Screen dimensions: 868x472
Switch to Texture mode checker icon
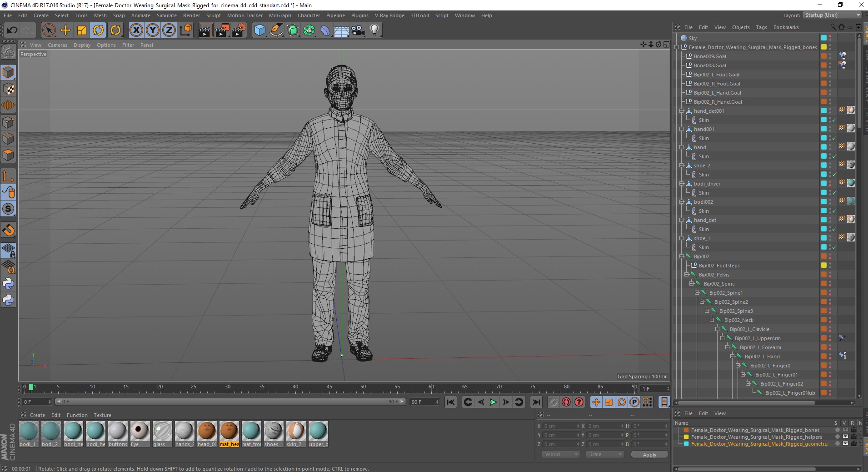tap(8, 89)
